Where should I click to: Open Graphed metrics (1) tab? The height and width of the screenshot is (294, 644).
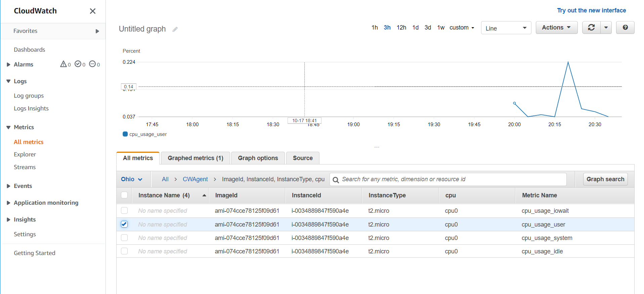(x=196, y=158)
